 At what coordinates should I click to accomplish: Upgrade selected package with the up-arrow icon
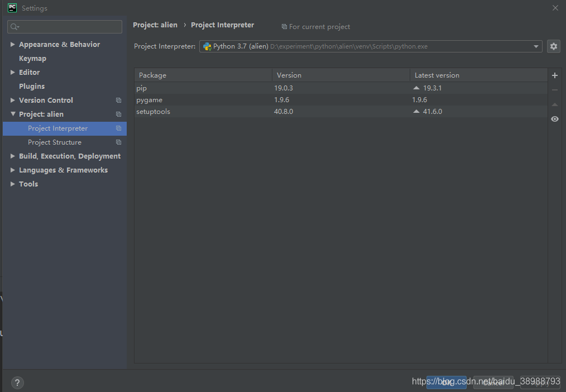(554, 104)
